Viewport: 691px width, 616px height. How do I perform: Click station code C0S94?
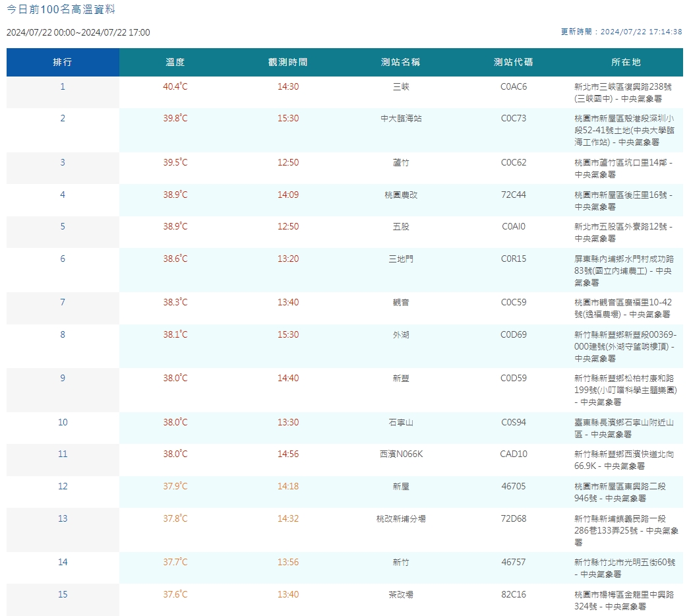point(514,422)
